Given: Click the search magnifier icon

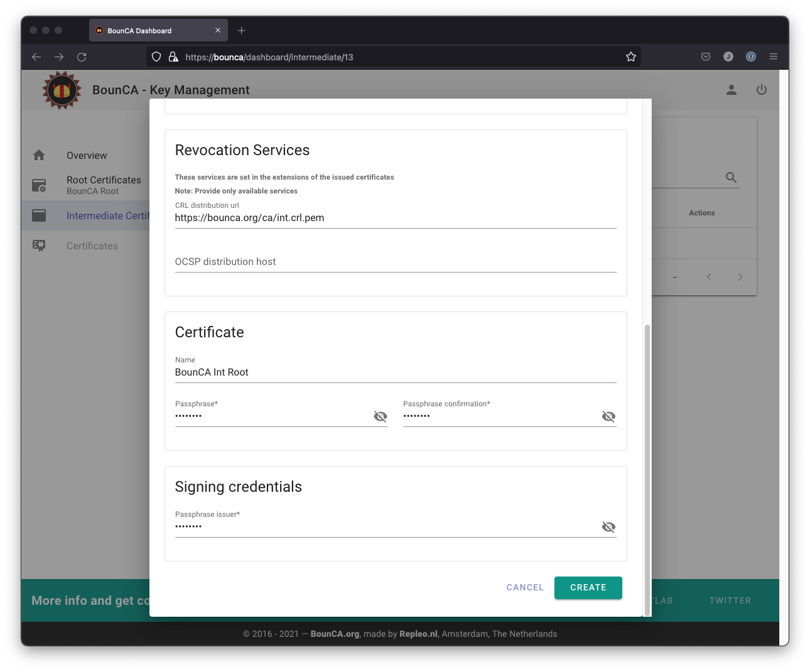Looking at the screenshot, I should (732, 178).
